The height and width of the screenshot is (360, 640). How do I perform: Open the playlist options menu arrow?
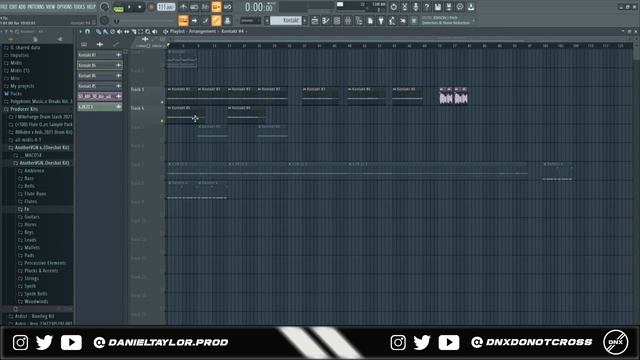pyautogui.click(x=80, y=31)
